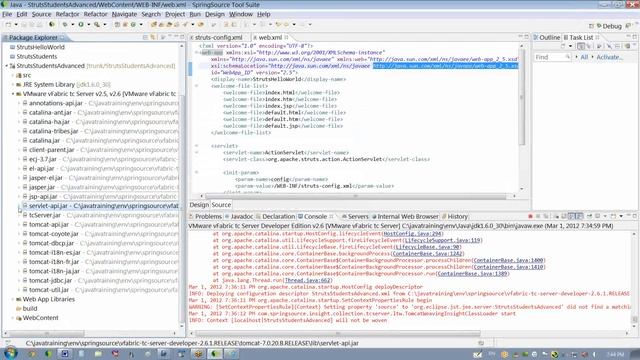Close the web.xml editor tab
Viewport: 640px width, 360px height.
[x=287, y=37]
